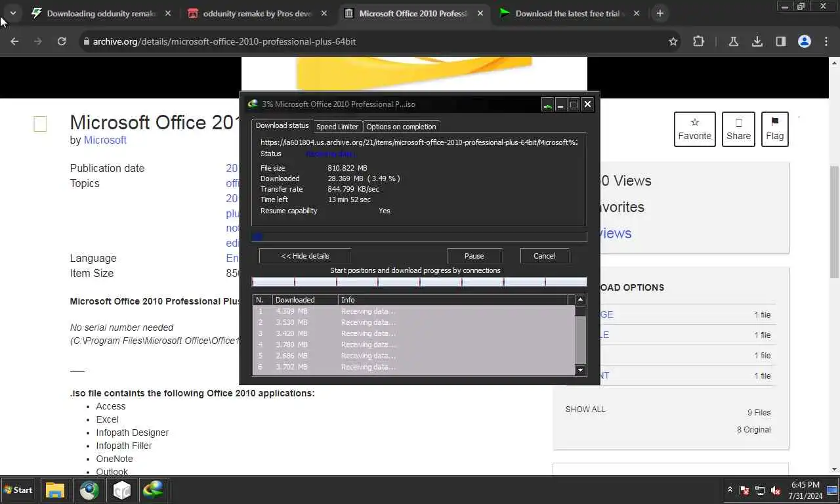
Task: Select connection row 6 with 3.702 MB
Action: pos(414,367)
